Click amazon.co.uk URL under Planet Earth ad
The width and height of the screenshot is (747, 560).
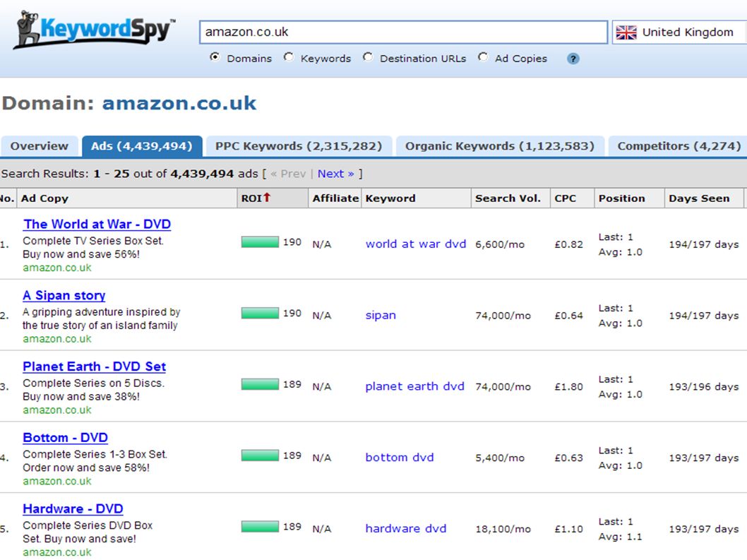57,410
